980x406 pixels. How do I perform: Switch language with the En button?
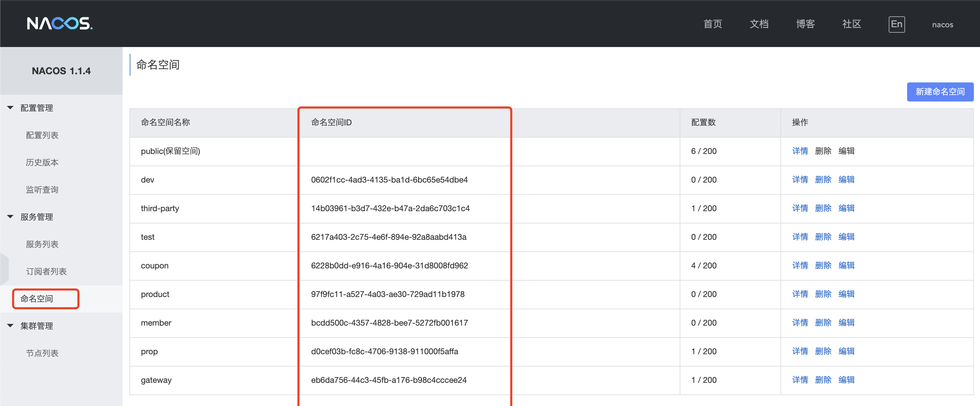pos(896,24)
